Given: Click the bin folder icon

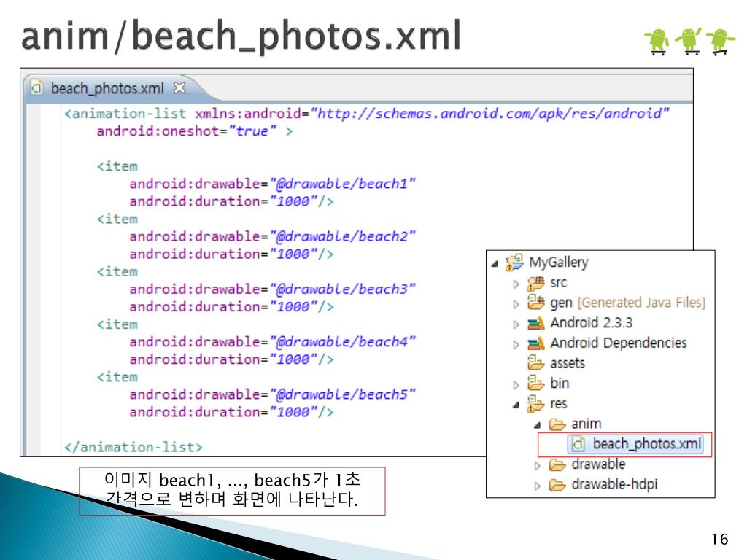Looking at the screenshot, I should tap(535, 383).
